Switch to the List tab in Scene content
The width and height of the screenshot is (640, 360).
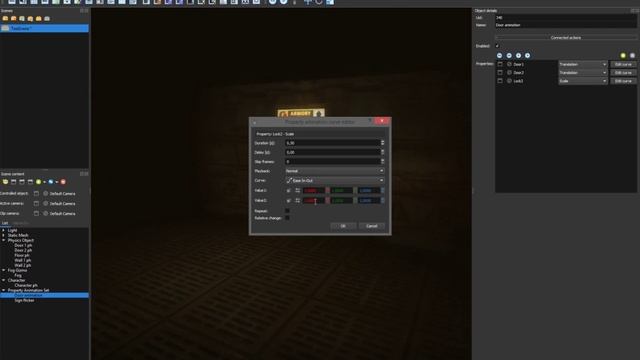pos(5,223)
